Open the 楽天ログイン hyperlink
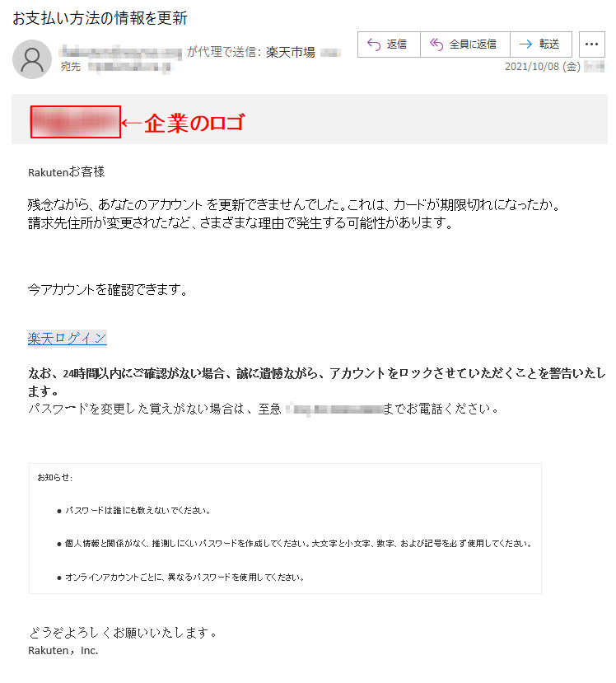Screen dimensions: 616x683 67,338
